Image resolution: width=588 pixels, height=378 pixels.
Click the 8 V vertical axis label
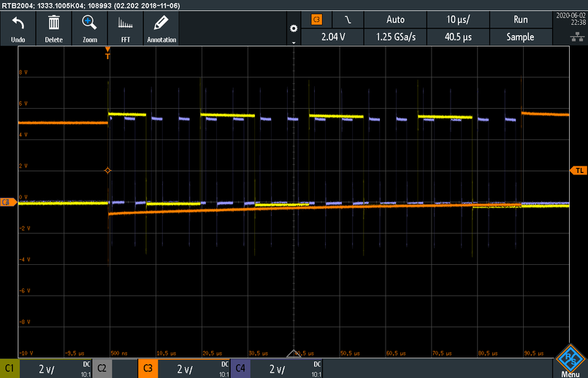pos(23,72)
